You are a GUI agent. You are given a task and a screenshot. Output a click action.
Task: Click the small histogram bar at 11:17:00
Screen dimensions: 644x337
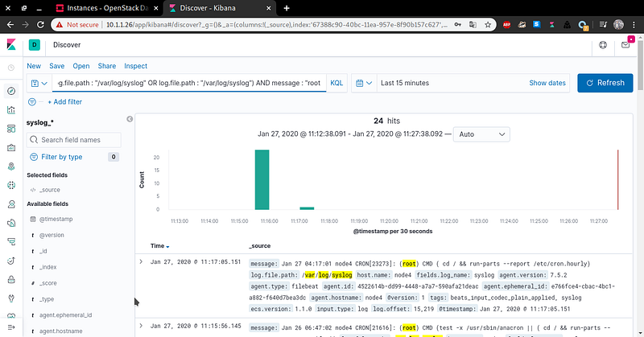pyautogui.click(x=307, y=208)
